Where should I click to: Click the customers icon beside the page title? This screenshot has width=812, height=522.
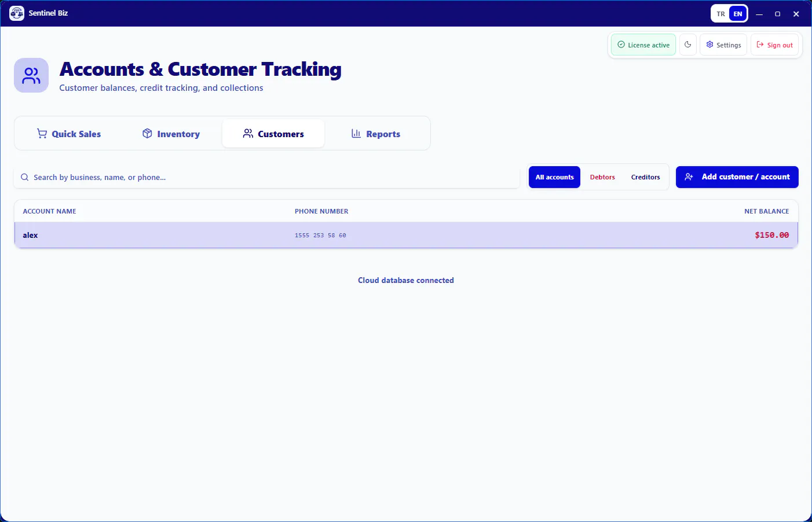[31, 75]
